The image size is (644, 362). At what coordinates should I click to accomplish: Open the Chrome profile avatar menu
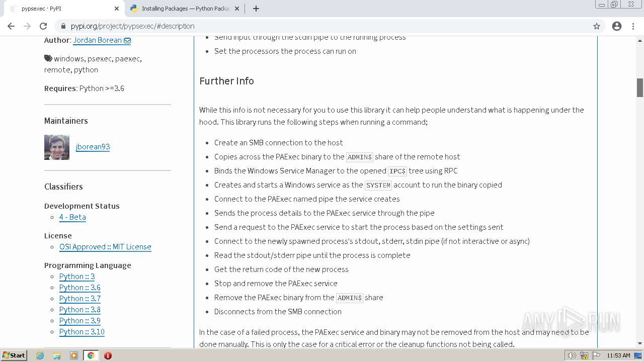coord(617,26)
